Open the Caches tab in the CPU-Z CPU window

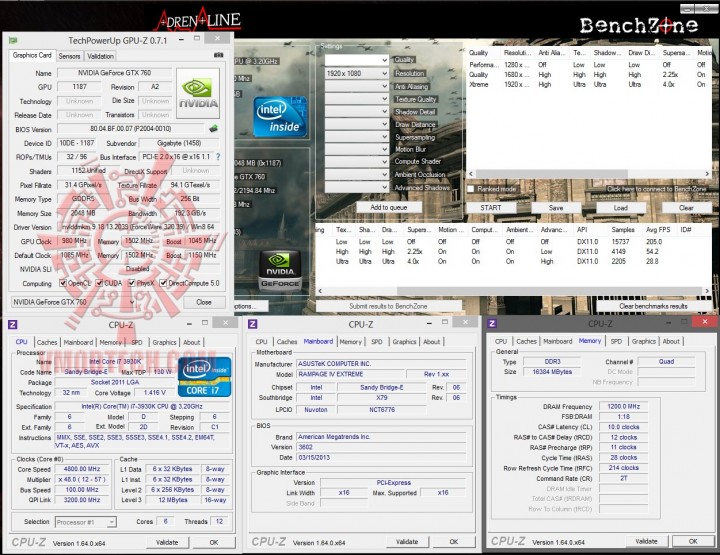tap(47, 342)
